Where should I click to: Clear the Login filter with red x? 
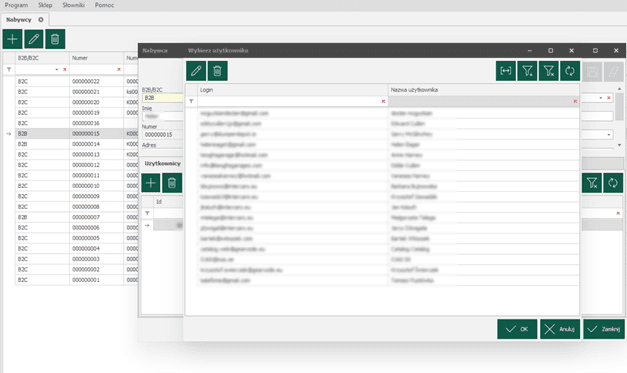click(x=383, y=102)
